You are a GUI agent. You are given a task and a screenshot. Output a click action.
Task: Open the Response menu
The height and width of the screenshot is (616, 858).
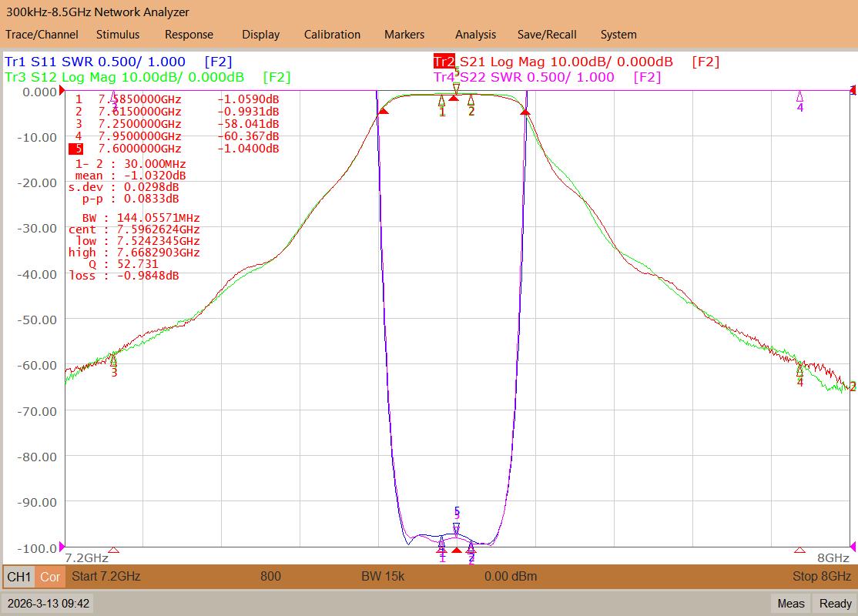coord(189,35)
